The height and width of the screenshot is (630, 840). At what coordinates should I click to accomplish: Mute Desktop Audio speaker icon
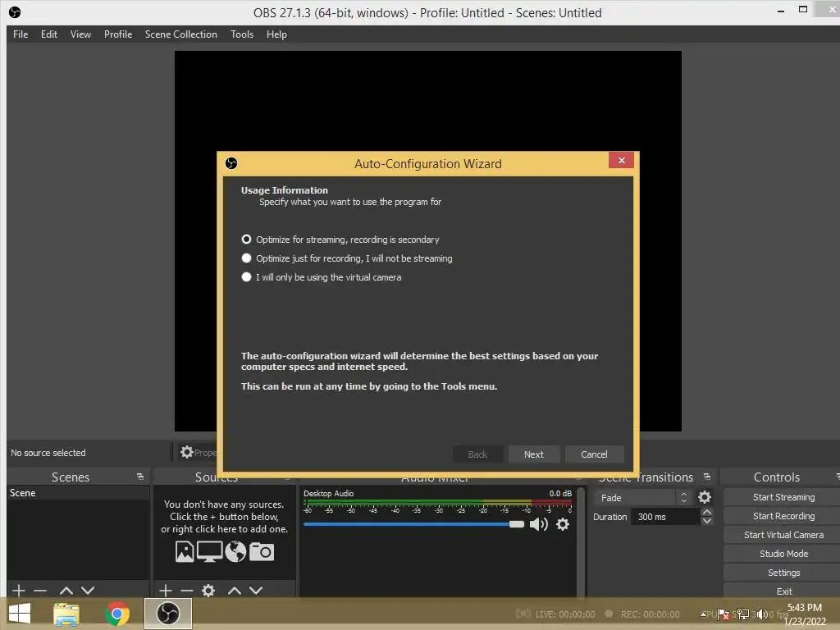538,524
